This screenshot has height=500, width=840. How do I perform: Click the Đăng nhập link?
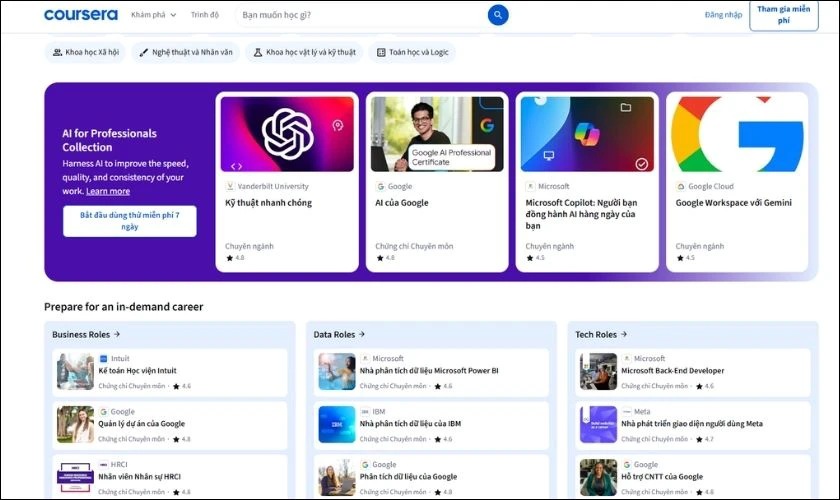click(723, 15)
